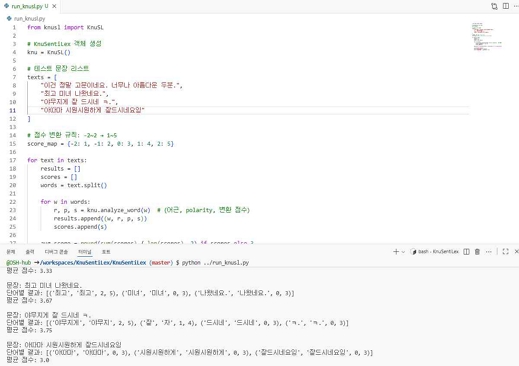The image size is (519, 366).
Task: Click the 'texts = [' code line
Action: coord(42,77)
